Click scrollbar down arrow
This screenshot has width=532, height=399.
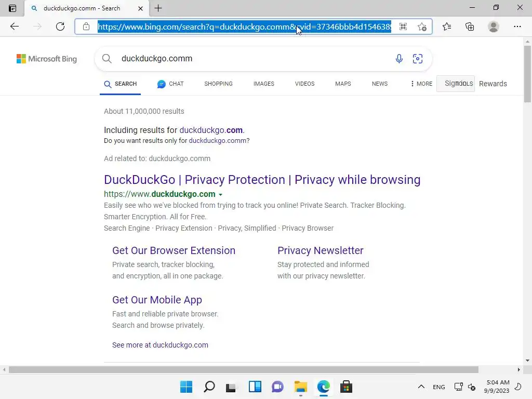527,361
